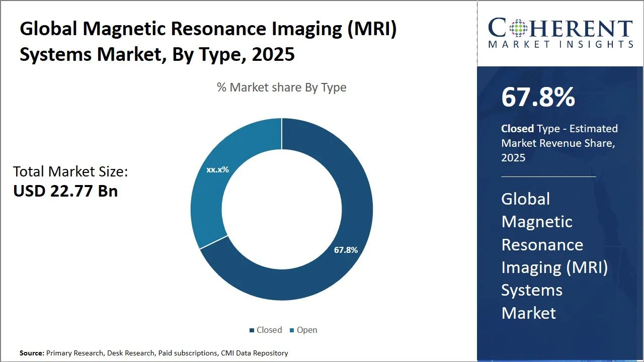Select the USD 22.77 Bn value
Viewport: 644px width, 362px height.
65,191
